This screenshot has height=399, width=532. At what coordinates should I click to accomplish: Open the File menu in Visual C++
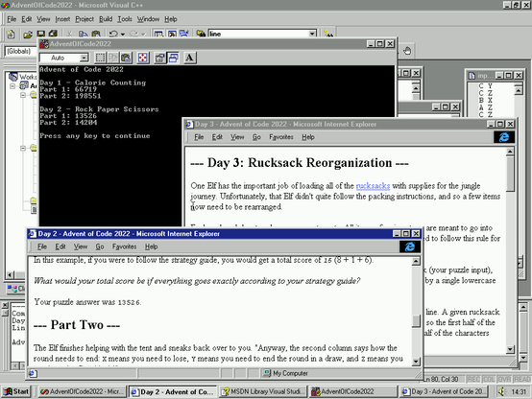coord(12,19)
